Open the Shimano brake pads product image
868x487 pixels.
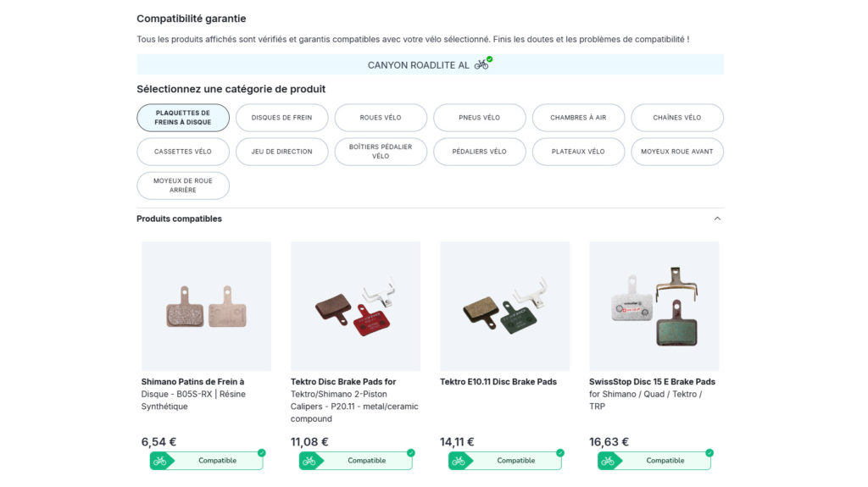click(206, 306)
